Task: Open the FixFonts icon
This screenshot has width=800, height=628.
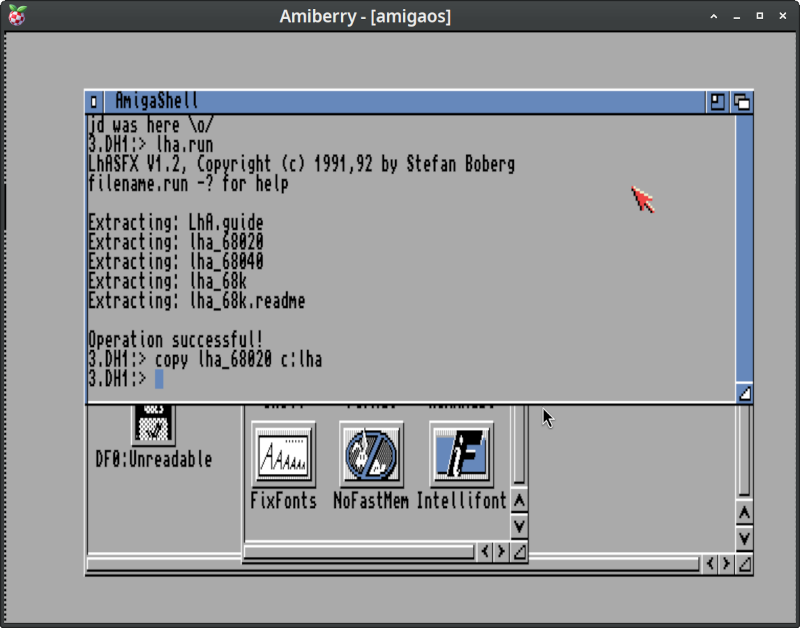Action: click(284, 454)
